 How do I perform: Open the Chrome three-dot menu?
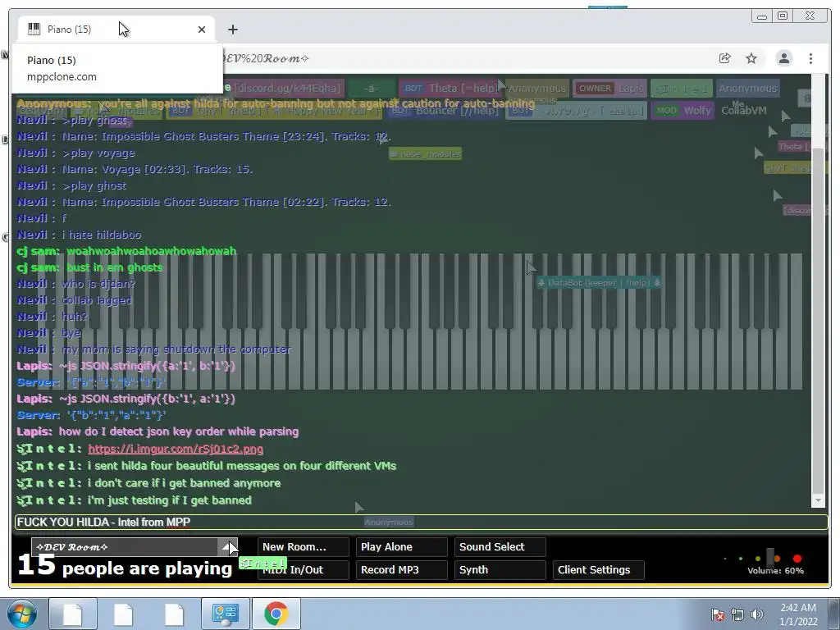810,58
